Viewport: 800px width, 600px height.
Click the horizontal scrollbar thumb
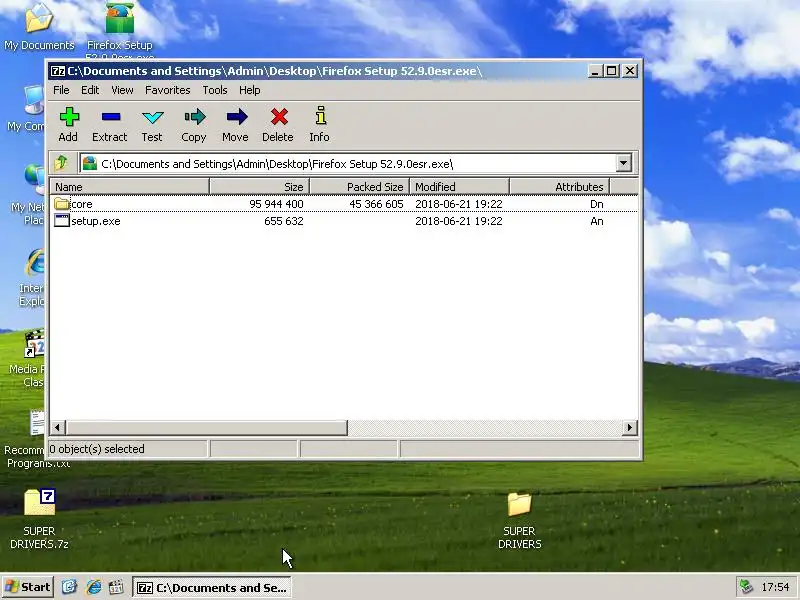207,428
